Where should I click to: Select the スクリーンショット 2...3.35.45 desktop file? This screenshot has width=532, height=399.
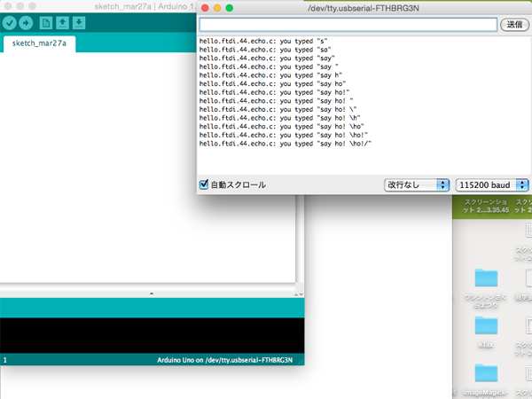click(x=486, y=206)
